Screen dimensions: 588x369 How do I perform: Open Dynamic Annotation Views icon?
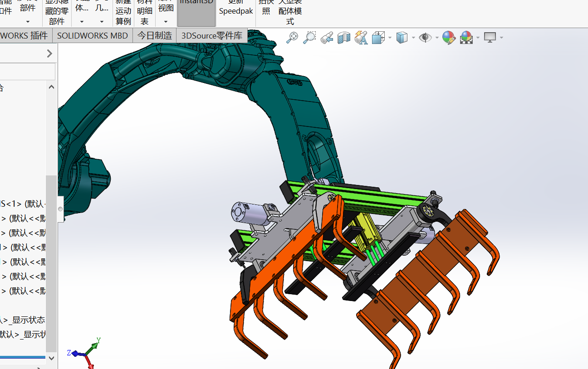[361, 37]
